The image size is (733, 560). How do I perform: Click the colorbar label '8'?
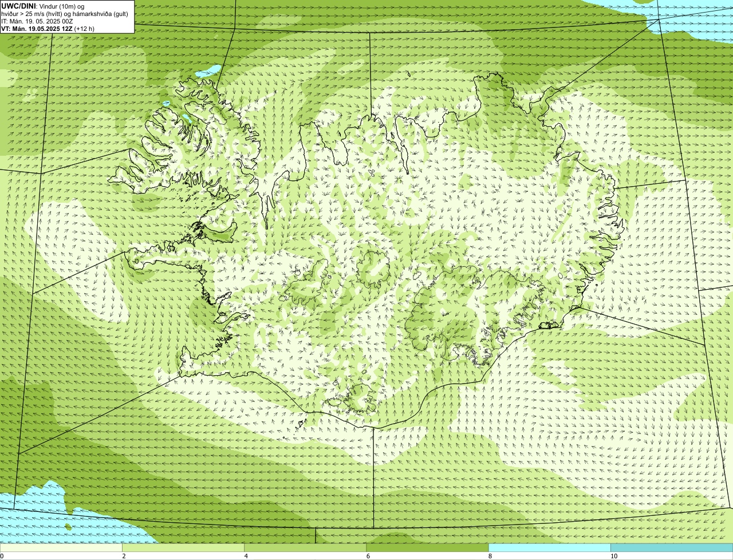click(x=490, y=556)
